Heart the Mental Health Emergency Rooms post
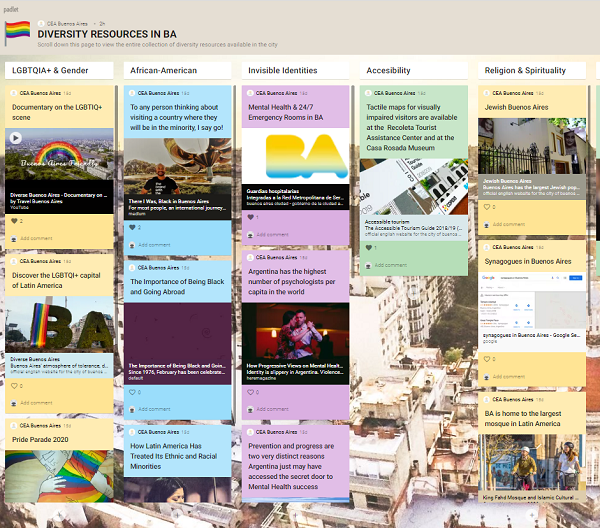Screen dimensions: 600x528 tap(250, 217)
